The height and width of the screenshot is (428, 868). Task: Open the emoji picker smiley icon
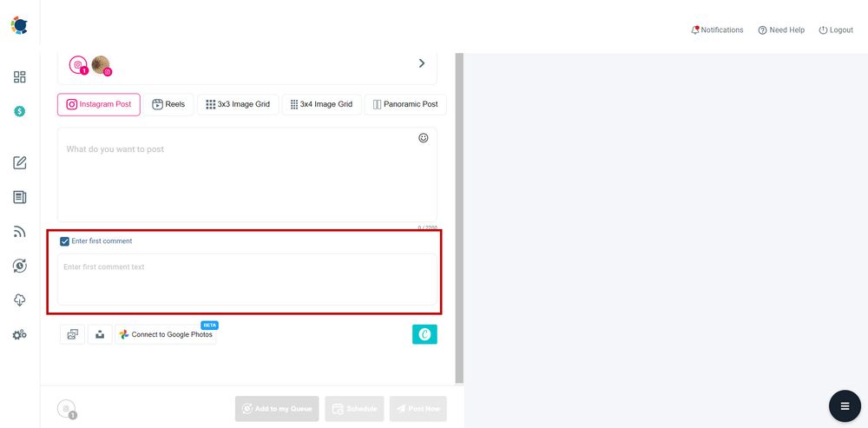pos(424,138)
